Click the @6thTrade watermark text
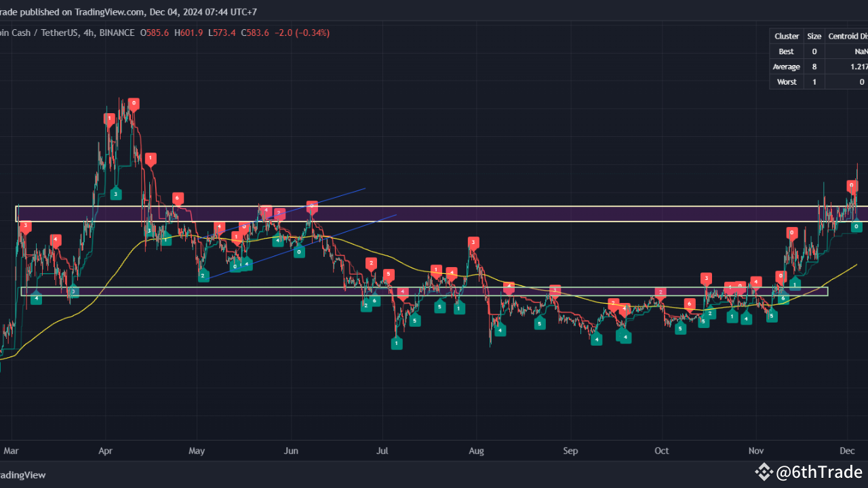The height and width of the screenshot is (488, 868). (x=817, y=472)
